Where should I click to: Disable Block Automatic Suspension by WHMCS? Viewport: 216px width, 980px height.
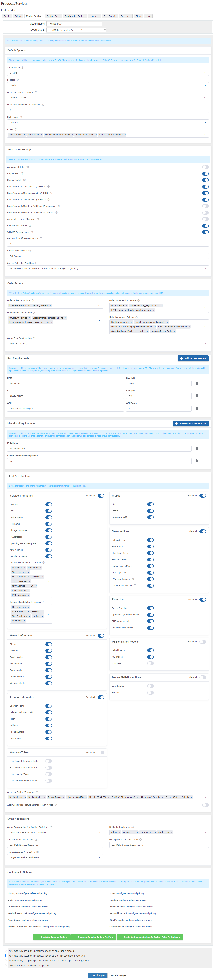(x=205, y=186)
